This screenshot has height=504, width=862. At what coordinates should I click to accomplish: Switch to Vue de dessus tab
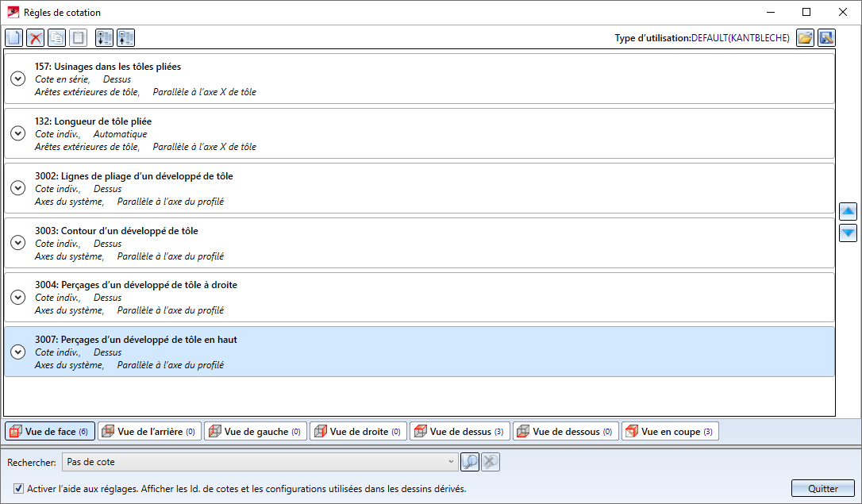(460, 432)
